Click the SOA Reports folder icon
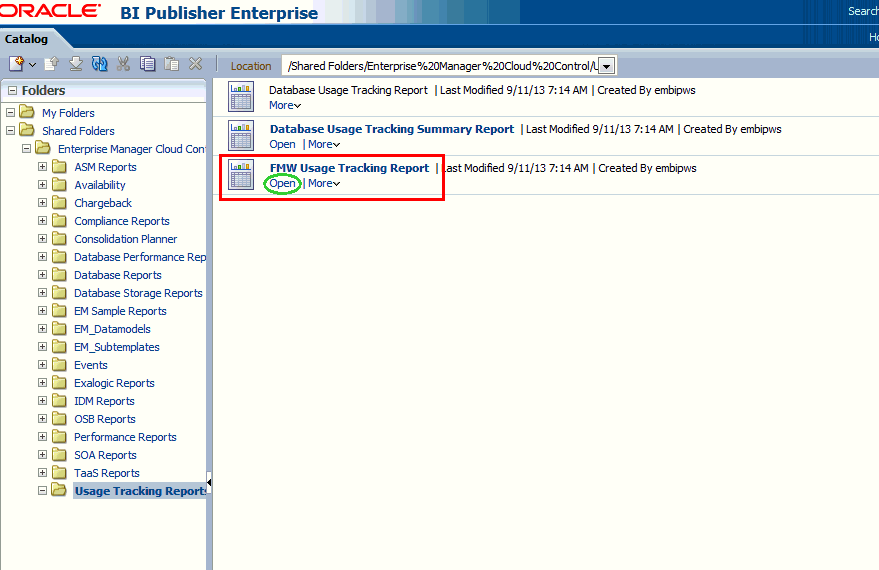This screenshot has height=570, width=879. click(59, 455)
